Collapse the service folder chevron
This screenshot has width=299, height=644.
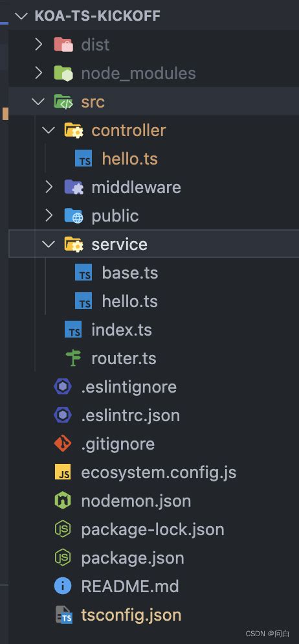pyautogui.click(x=49, y=244)
